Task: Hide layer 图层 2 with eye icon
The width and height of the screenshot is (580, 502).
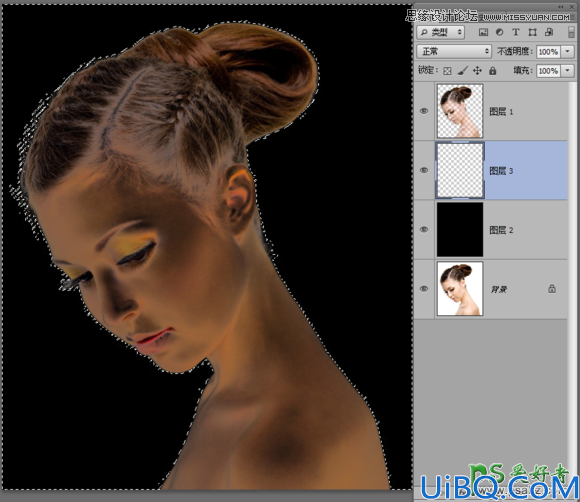Action: tap(424, 229)
